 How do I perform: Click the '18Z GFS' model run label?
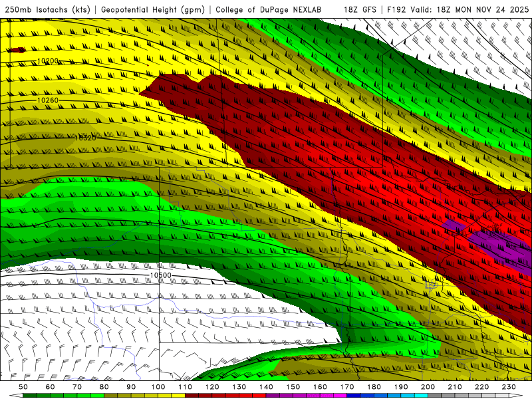click(x=360, y=10)
